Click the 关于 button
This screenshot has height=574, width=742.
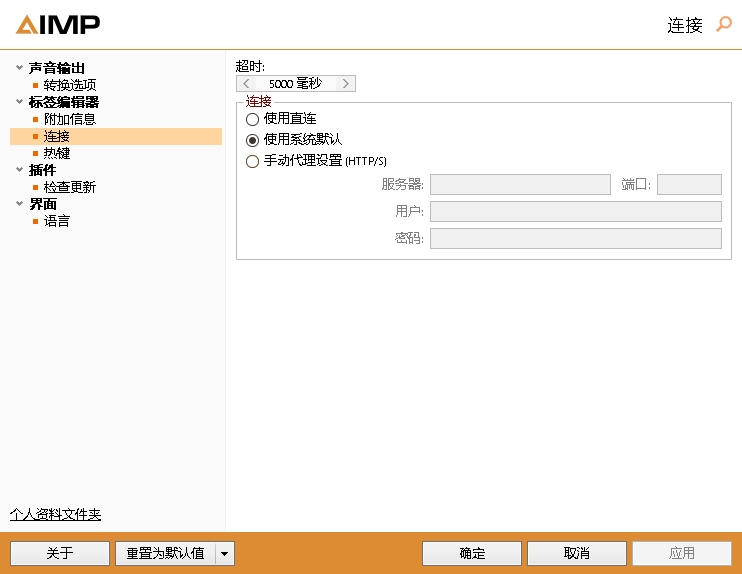(x=60, y=553)
